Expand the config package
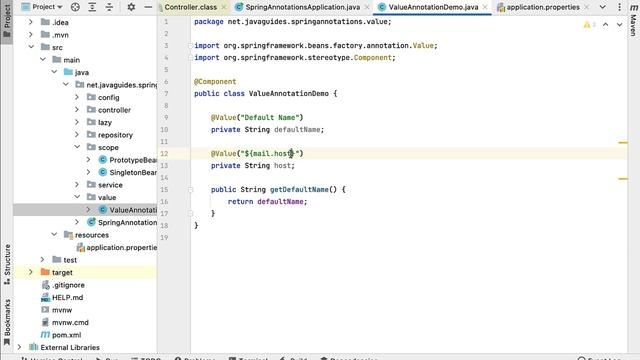This screenshot has width=640, height=360. [x=77, y=97]
